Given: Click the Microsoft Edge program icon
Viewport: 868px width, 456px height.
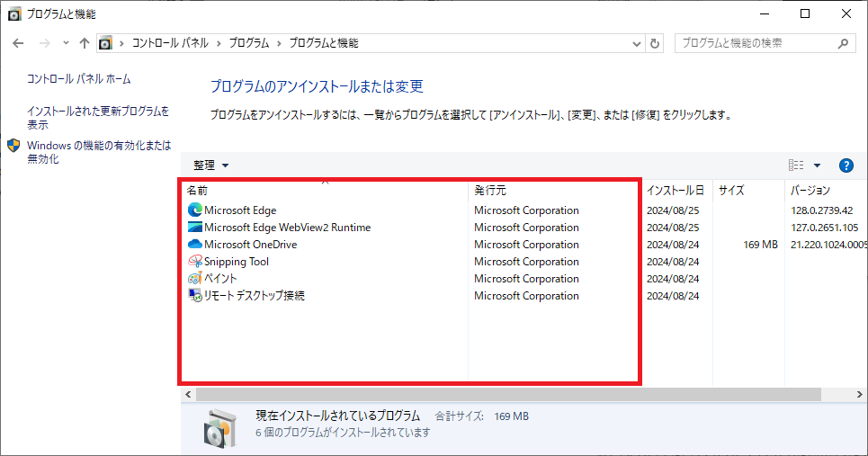Looking at the screenshot, I should tap(195, 210).
